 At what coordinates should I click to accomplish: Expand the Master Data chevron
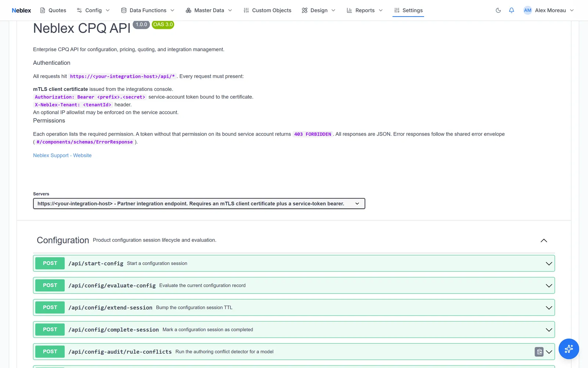[230, 10]
